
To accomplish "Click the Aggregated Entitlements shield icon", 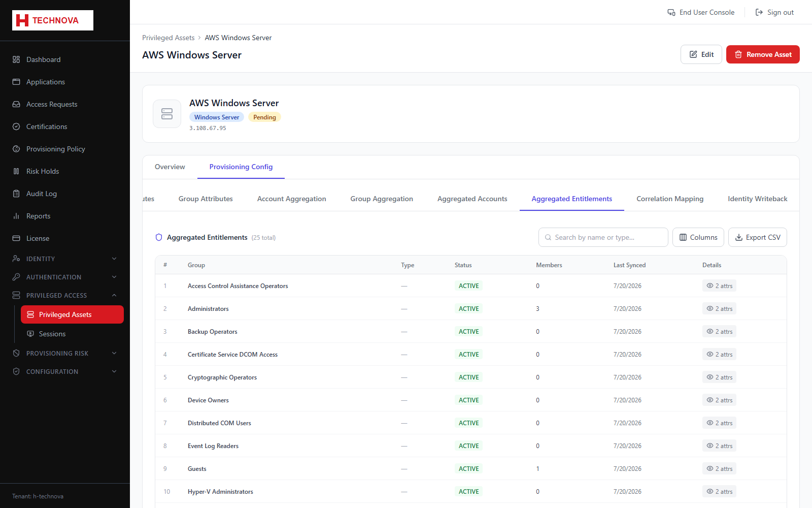I will [x=159, y=237].
